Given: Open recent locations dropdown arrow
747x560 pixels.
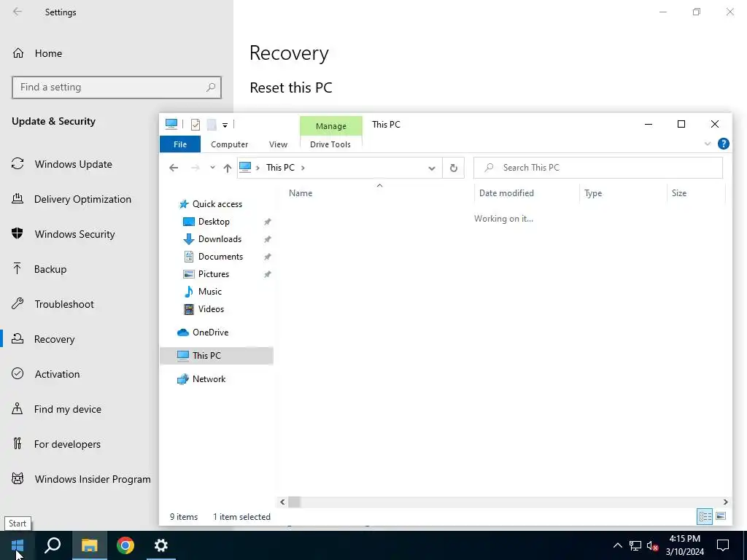Looking at the screenshot, I should coord(212,168).
